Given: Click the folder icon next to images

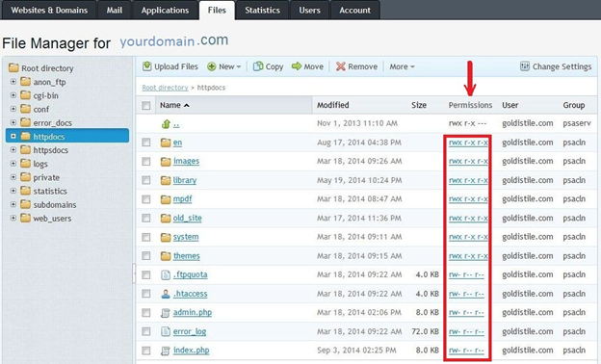Looking at the screenshot, I should (166, 162).
